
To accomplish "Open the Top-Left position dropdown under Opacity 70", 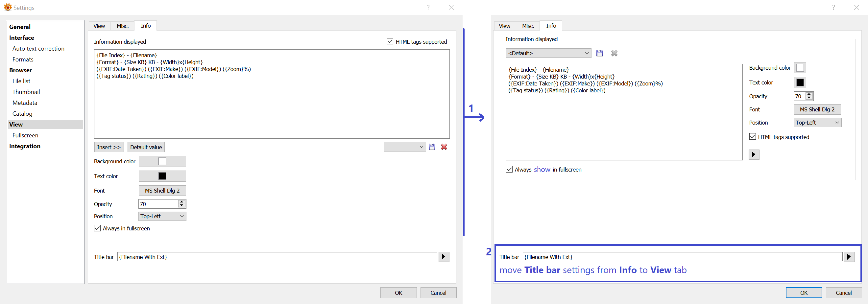I will (x=162, y=216).
